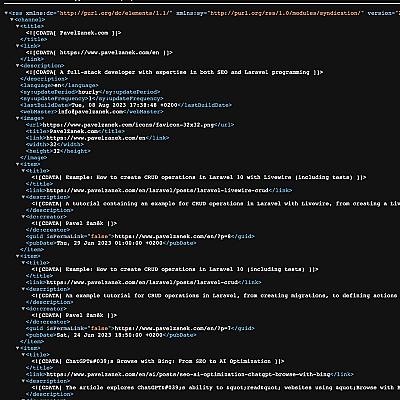
Task: Click the title 'CRUD operations in Laravel 10 (including tests)'
Action: pos(175,269)
